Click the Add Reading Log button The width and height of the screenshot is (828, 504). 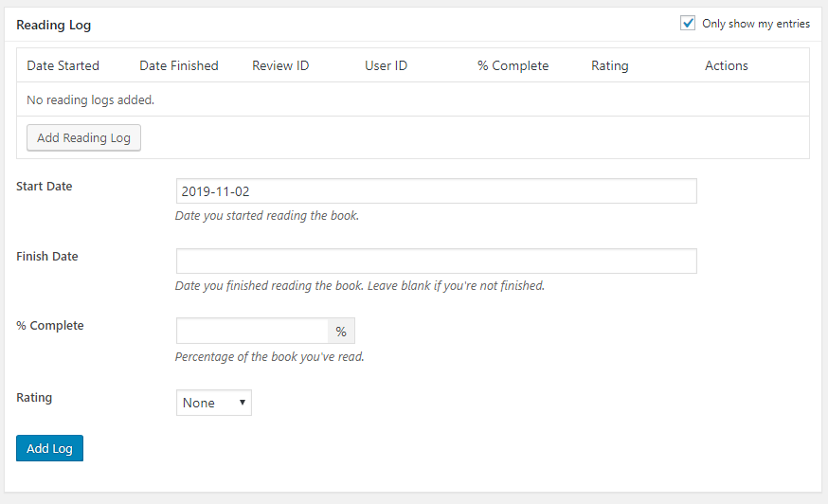click(83, 138)
